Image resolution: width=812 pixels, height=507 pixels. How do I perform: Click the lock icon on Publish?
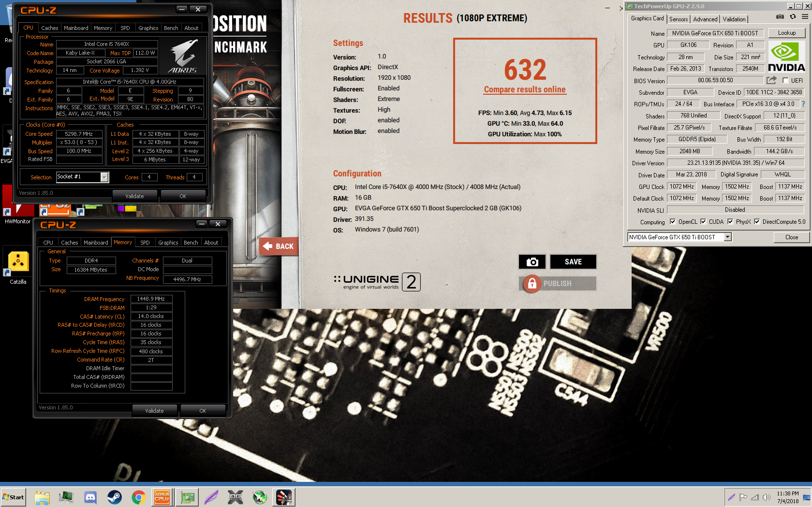tap(531, 283)
